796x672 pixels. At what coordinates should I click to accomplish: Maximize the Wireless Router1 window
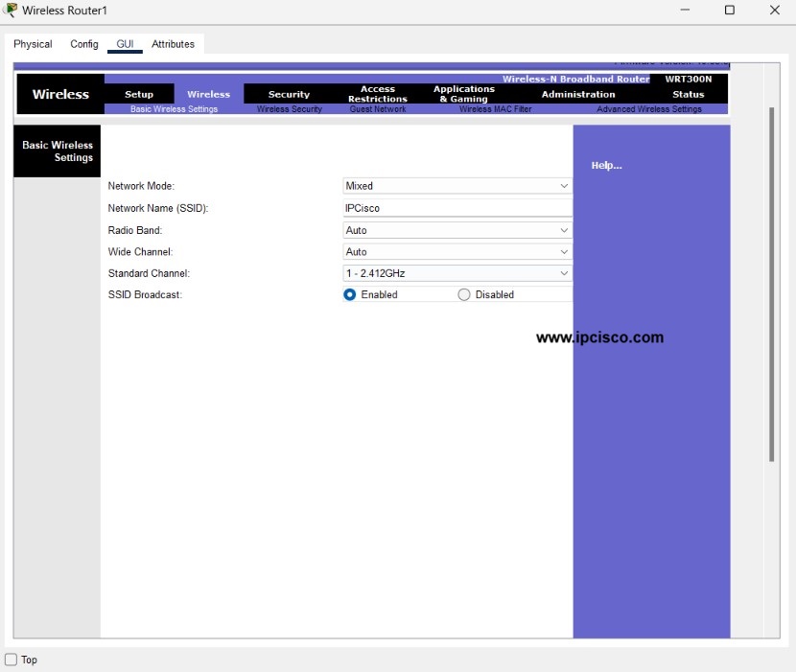[730, 10]
